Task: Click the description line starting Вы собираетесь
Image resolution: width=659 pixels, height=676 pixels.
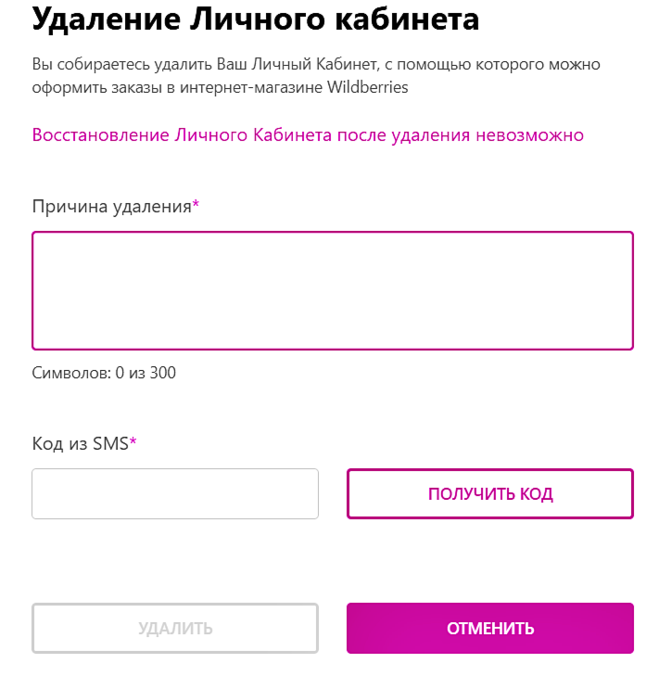Action: pos(316,64)
